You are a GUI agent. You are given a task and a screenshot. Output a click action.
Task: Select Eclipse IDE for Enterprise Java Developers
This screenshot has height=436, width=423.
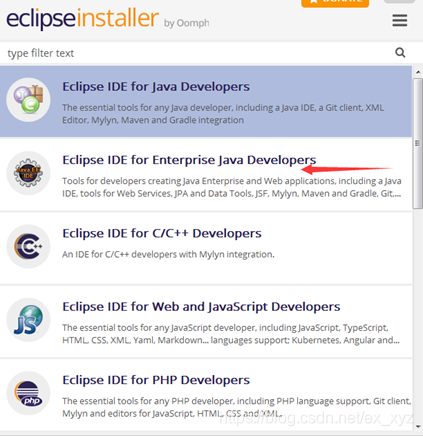(189, 160)
